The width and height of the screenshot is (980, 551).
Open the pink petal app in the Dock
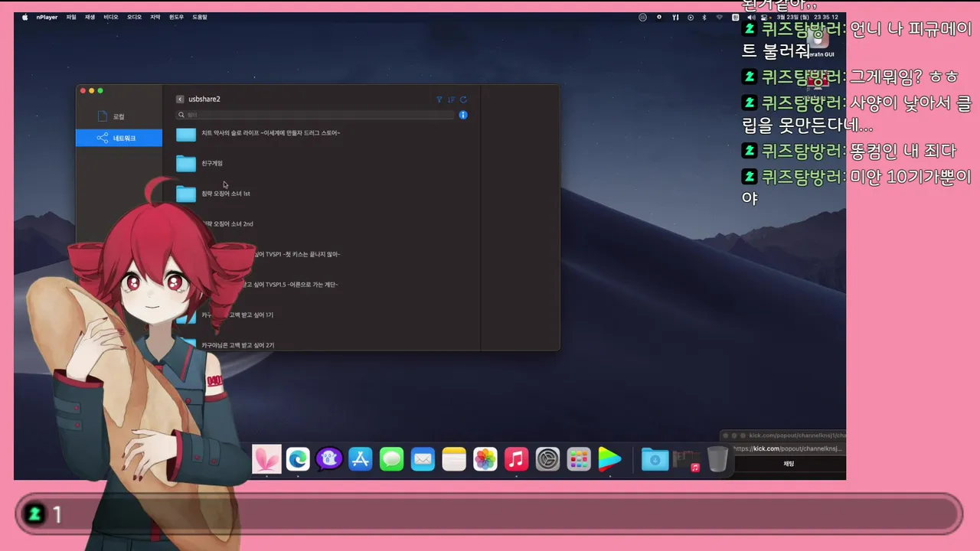[x=266, y=459]
